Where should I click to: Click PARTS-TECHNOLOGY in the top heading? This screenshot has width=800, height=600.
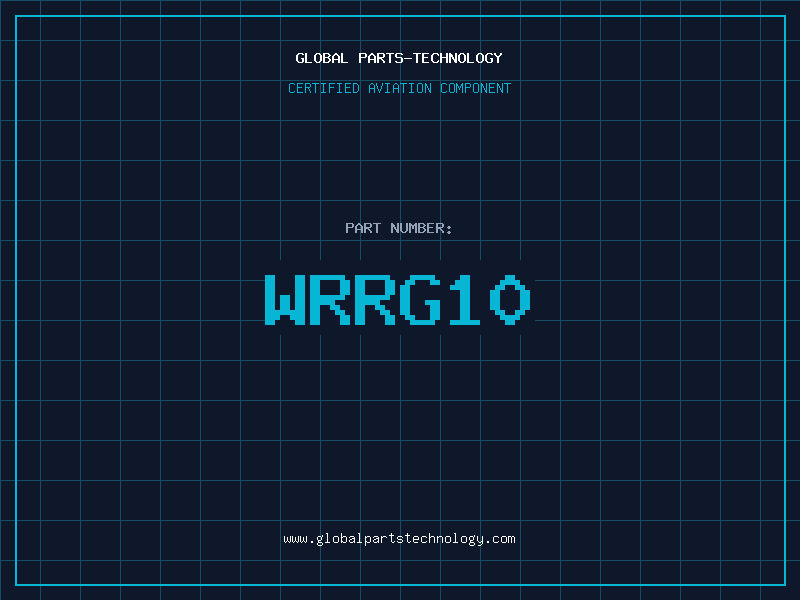coord(430,58)
